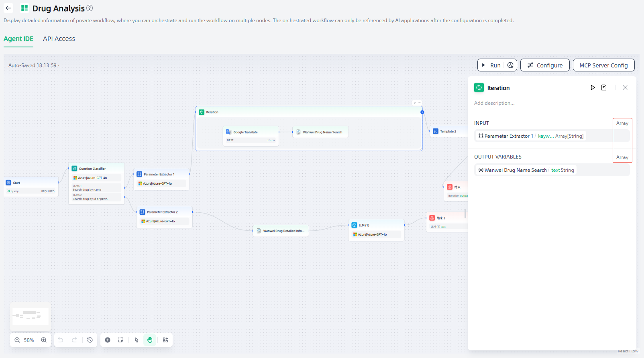Auto-organize nodes layout icon
The image size is (644, 358).
[165, 340]
